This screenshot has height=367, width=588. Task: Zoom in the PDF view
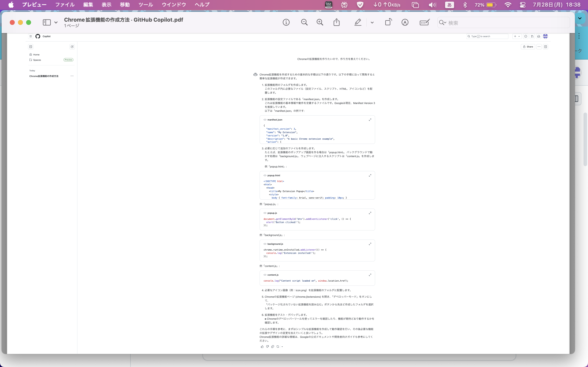coord(320,23)
